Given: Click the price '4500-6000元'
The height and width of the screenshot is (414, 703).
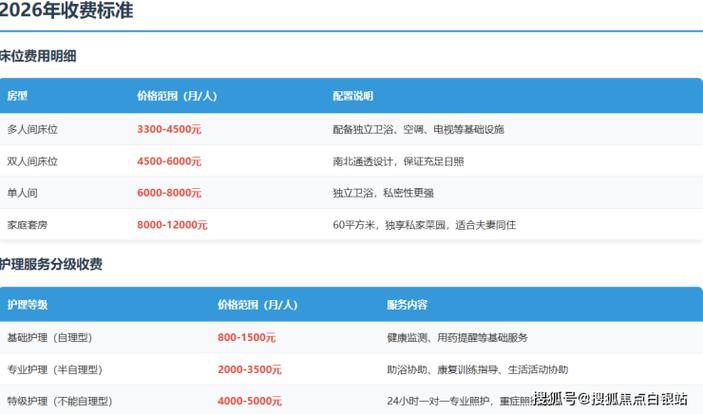Looking at the screenshot, I should click(169, 161).
